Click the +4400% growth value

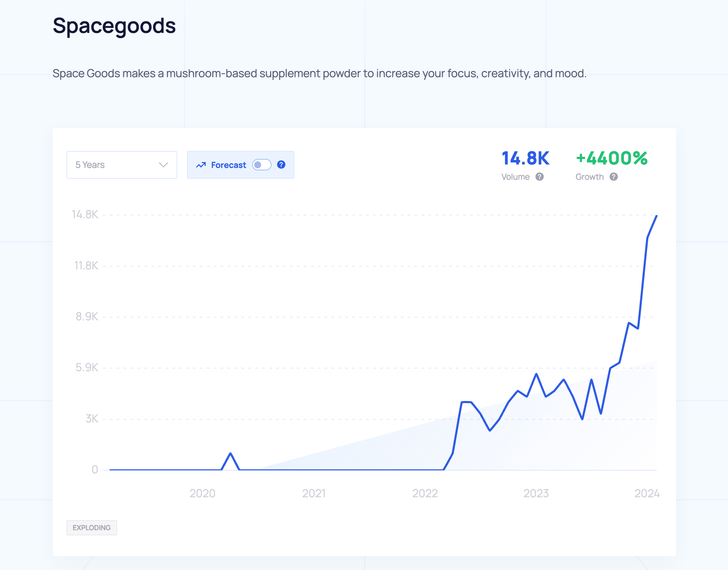tap(612, 158)
